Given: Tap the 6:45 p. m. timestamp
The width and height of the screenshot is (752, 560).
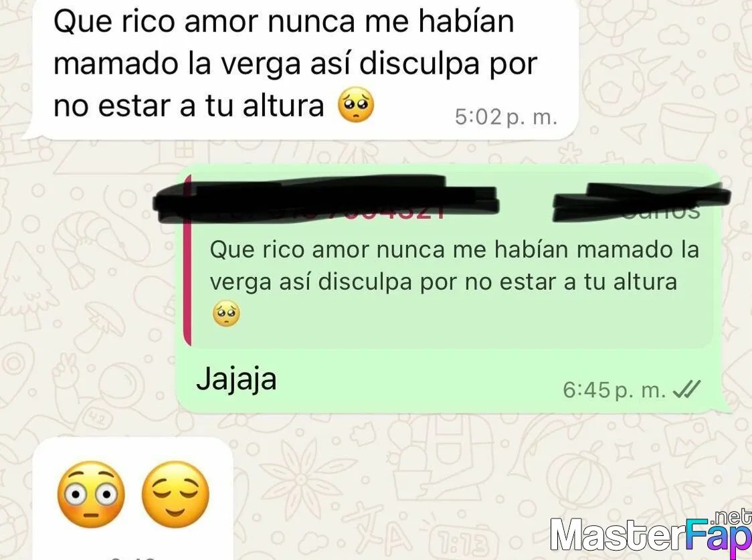Looking at the screenshot, I should click(614, 390).
